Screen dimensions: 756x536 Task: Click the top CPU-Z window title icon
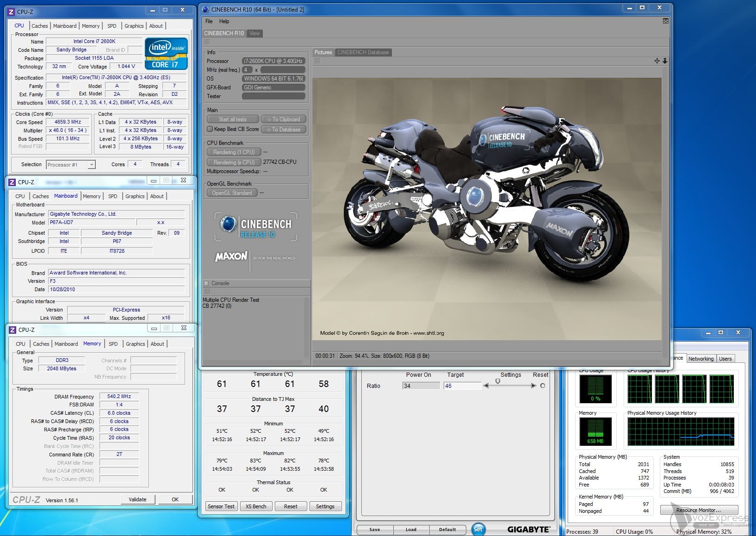12,12
